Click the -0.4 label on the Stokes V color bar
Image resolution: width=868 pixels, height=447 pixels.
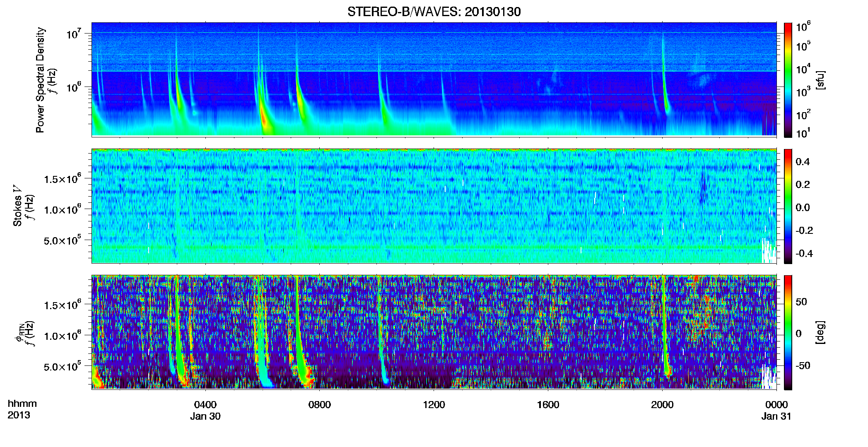[x=804, y=253]
